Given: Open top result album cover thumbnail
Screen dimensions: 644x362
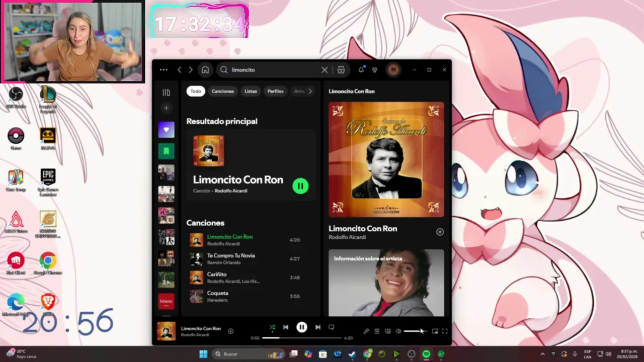Looking at the screenshot, I should (209, 150).
